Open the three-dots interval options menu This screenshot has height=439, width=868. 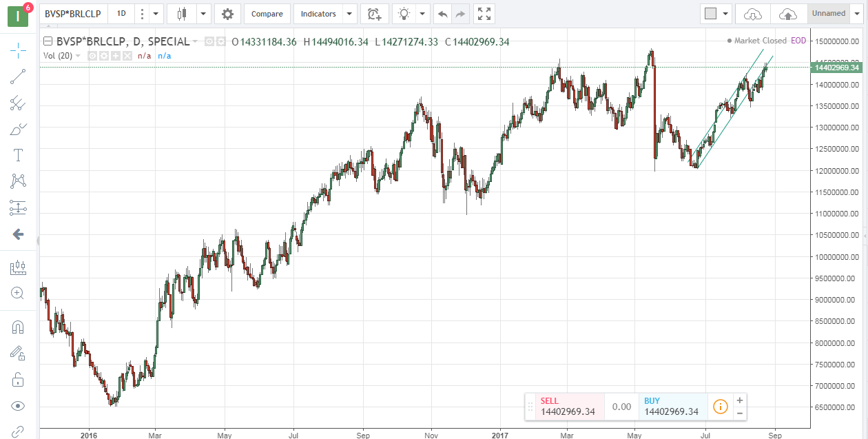tap(142, 14)
